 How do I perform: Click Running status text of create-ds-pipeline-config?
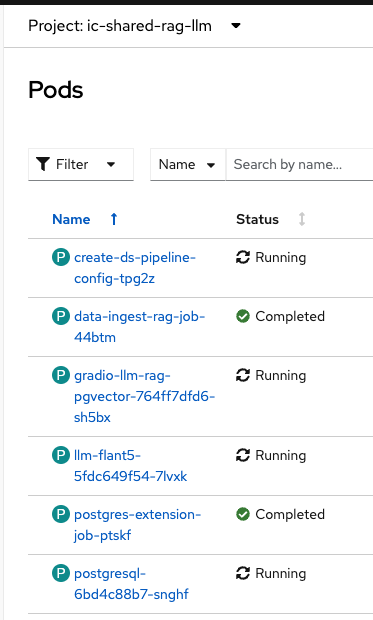[280, 258]
